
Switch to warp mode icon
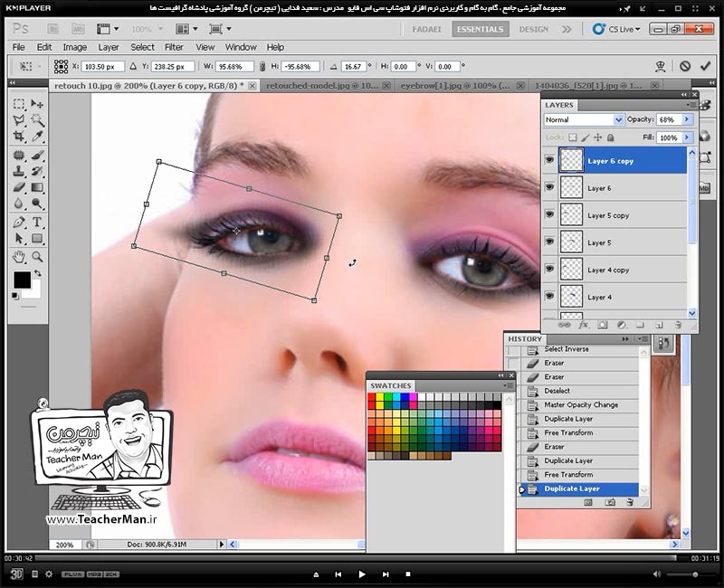(661, 66)
